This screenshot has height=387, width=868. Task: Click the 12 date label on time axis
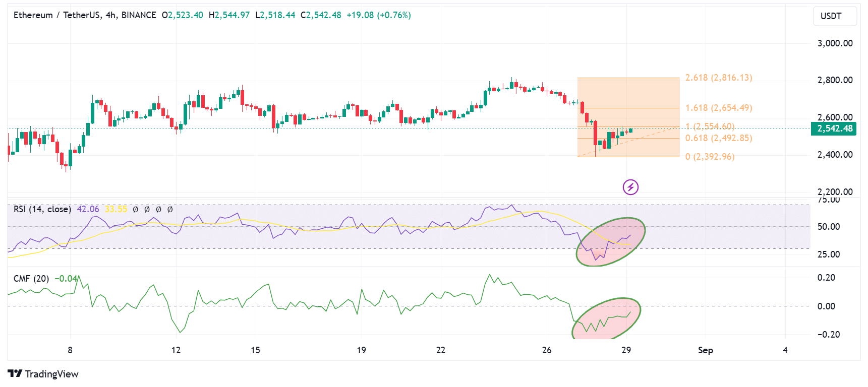(176, 350)
